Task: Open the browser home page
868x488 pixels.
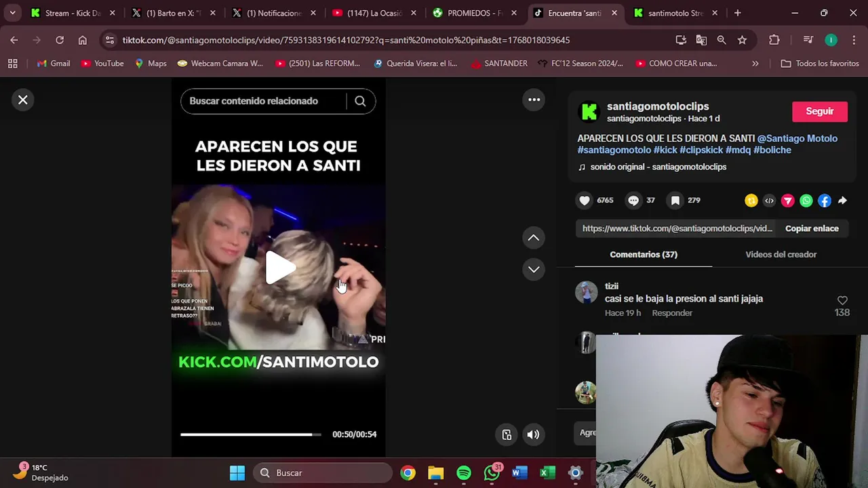Action: point(83,40)
